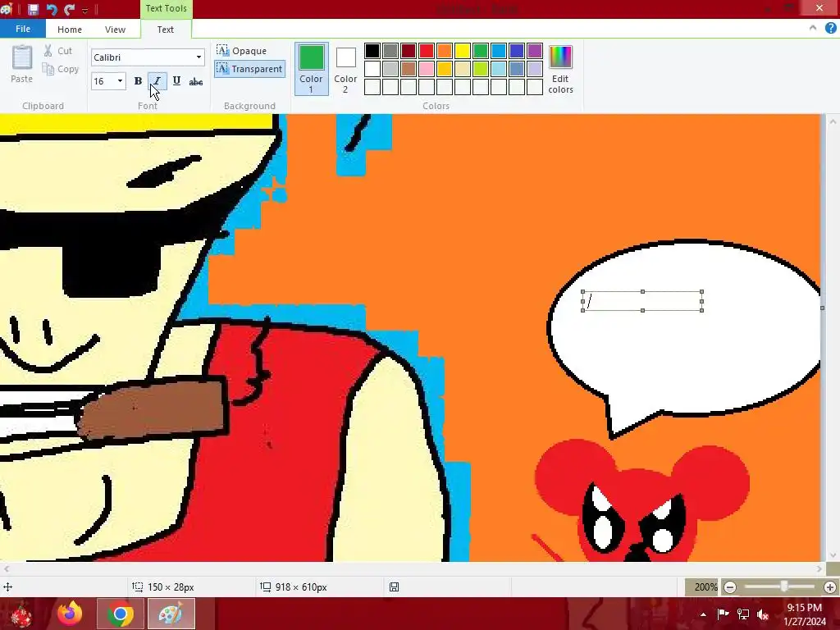Click inside the text box in speech bubble

tap(642, 301)
